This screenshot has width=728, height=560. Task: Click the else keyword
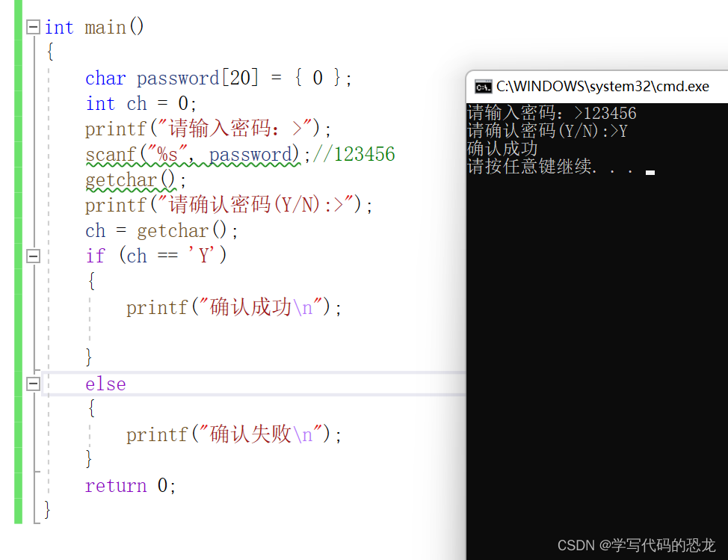[105, 384]
